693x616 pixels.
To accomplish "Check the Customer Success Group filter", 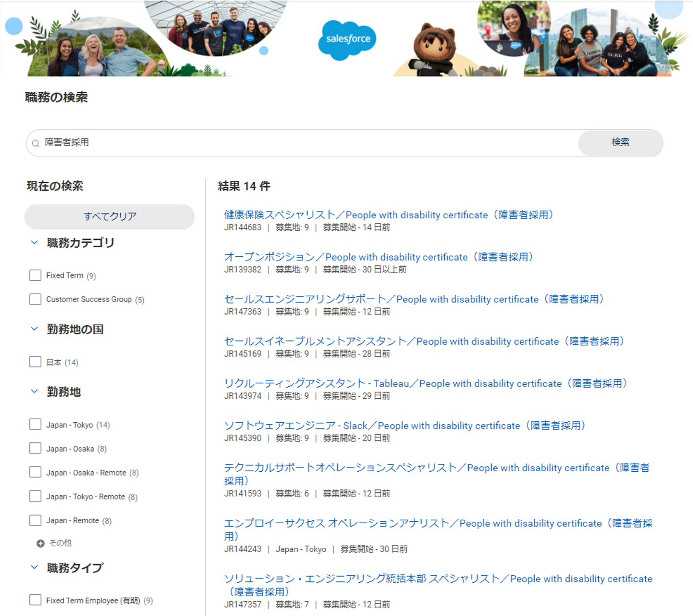I will 35,299.
